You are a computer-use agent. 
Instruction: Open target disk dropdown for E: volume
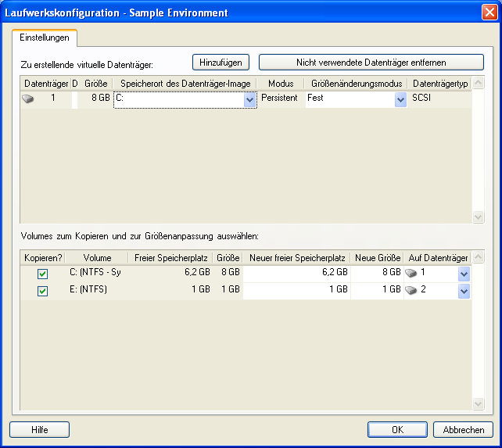coord(464,291)
